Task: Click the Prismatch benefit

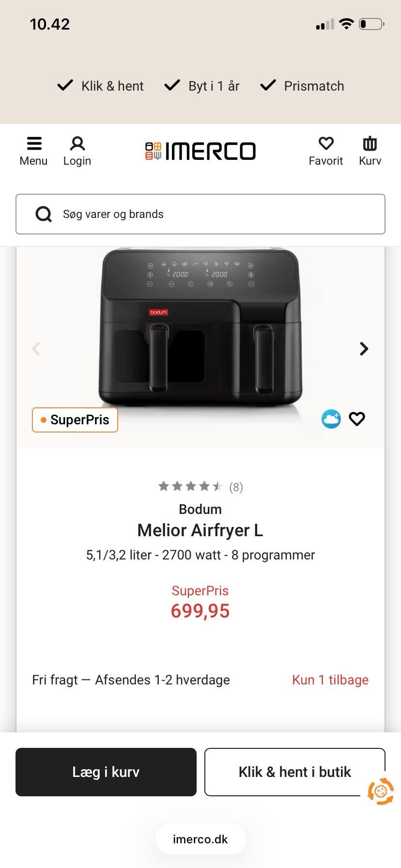Action: 302,86
